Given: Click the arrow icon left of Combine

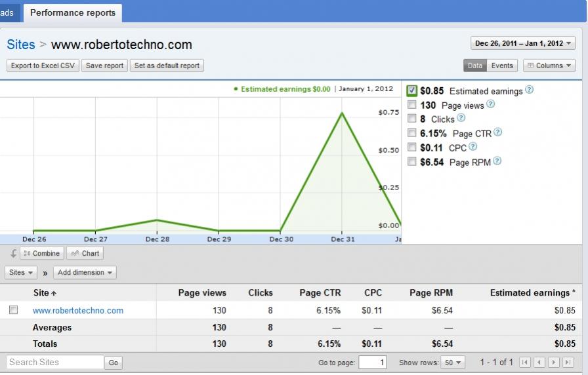Looking at the screenshot, I should 13,254.
